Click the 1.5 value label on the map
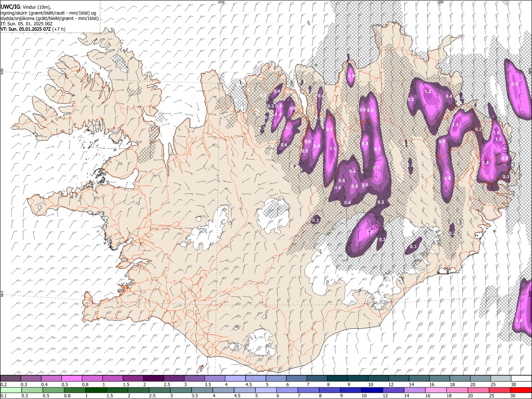 coord(498,139)
